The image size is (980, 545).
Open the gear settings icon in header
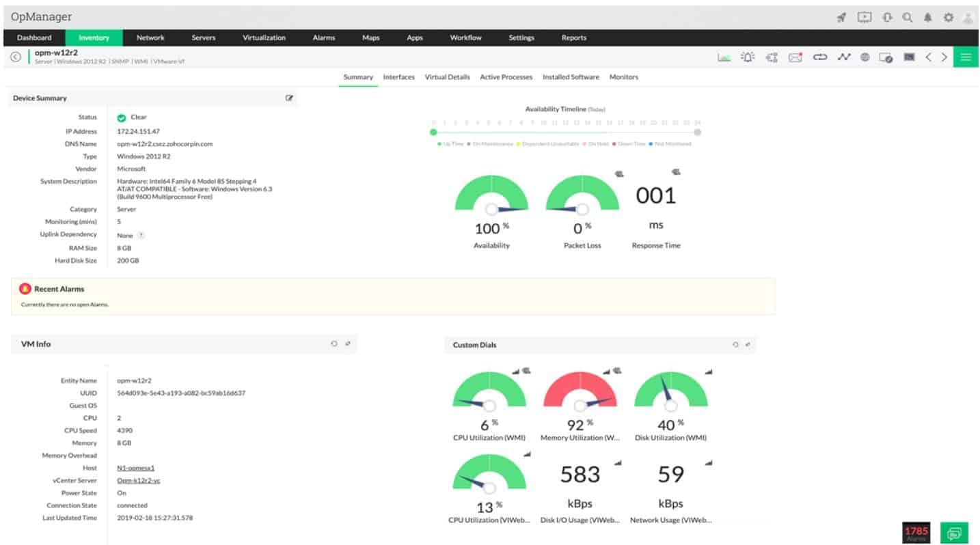pos(948,18)
